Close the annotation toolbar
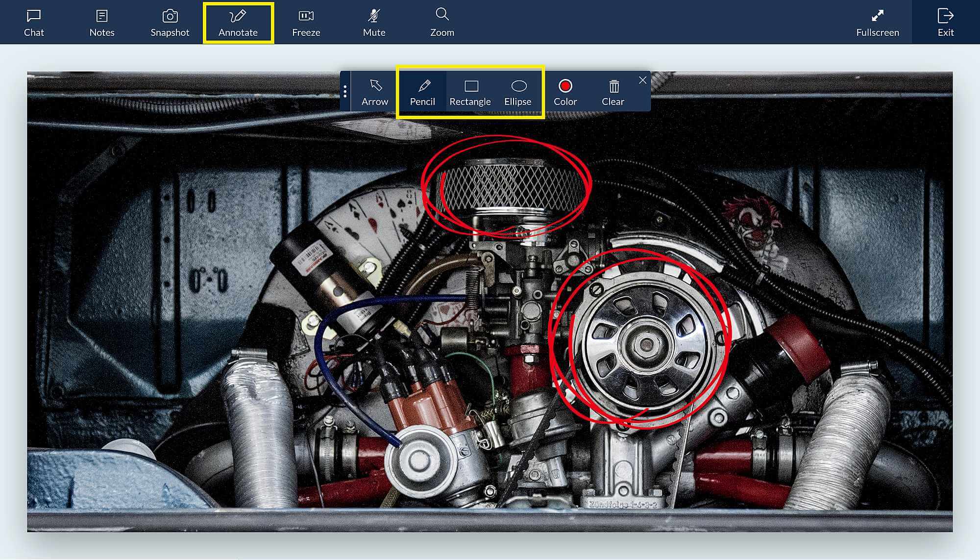This screenshot has height=560, width=980. [x=642, y=80]
